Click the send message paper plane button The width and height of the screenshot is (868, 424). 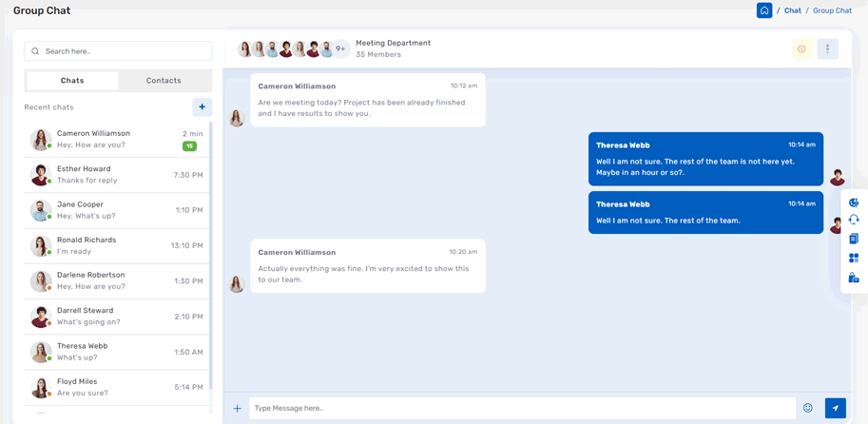(835, 408)
